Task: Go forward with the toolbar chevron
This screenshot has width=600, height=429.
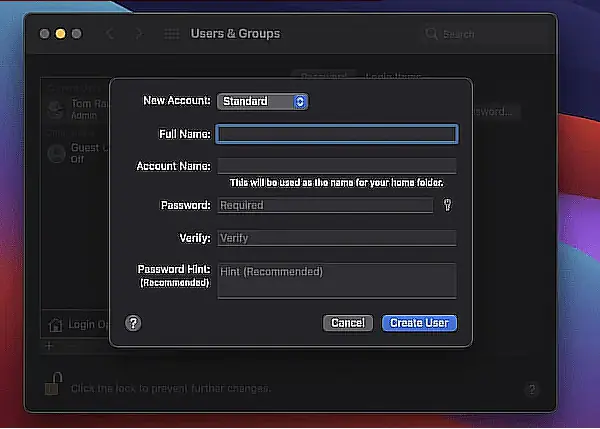Action: pyautogui.click(x=139, y=34)
